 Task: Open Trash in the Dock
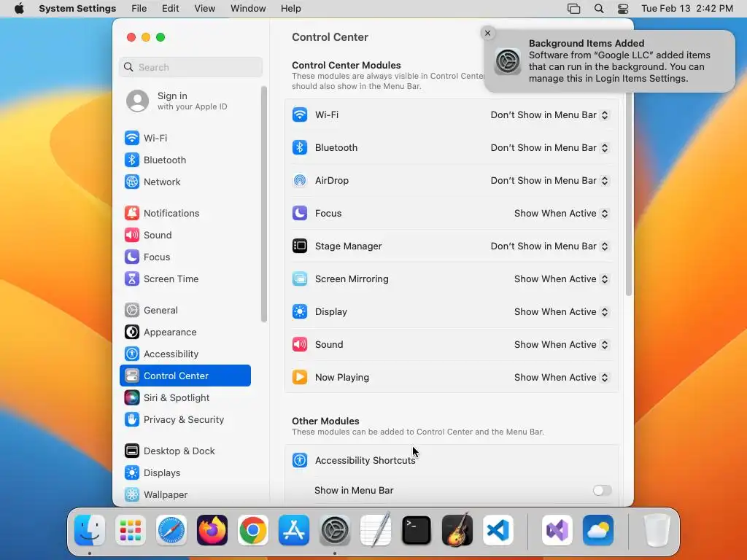[x=657, y=530]
